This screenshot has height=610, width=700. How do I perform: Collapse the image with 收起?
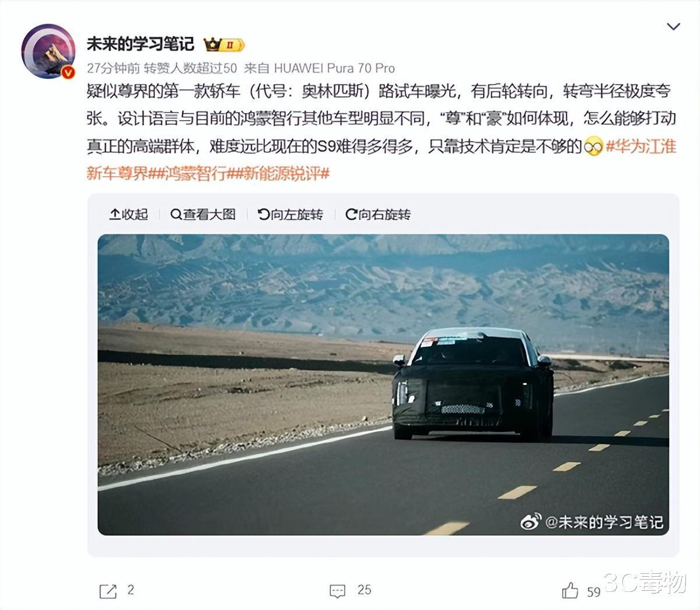[129, 215]
